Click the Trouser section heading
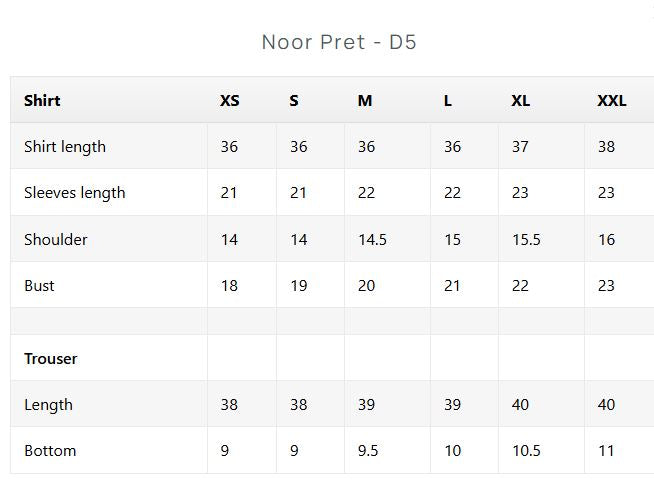 (x=50, y=359)
